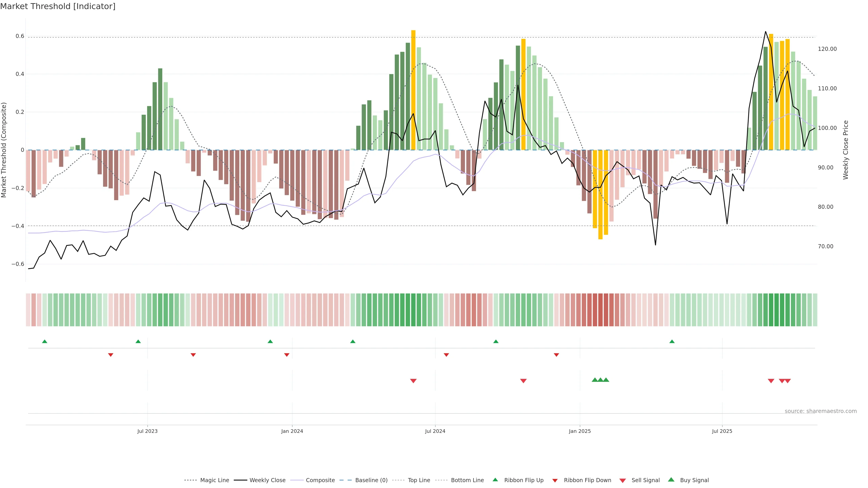Viewport: 868px width, 488px height.
Task: Click the Ribbon Flip Down legend triangle
Action: tap(555, 480)
